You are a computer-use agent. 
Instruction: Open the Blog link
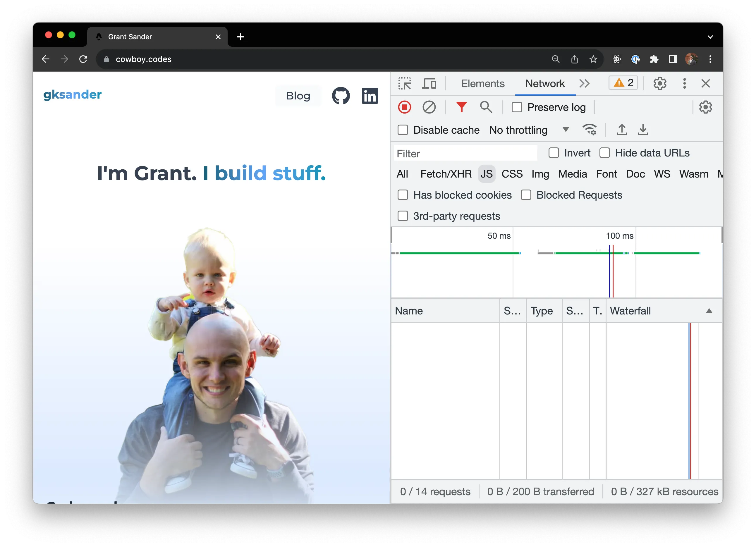[298, 96]
